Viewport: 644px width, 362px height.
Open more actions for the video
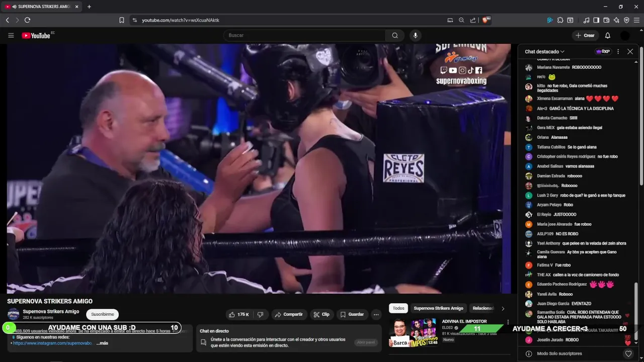376,314
